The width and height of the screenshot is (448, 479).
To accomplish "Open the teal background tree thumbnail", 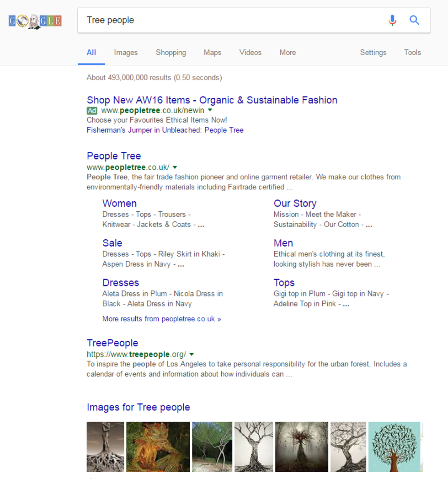I will click(x=394, y=447).
